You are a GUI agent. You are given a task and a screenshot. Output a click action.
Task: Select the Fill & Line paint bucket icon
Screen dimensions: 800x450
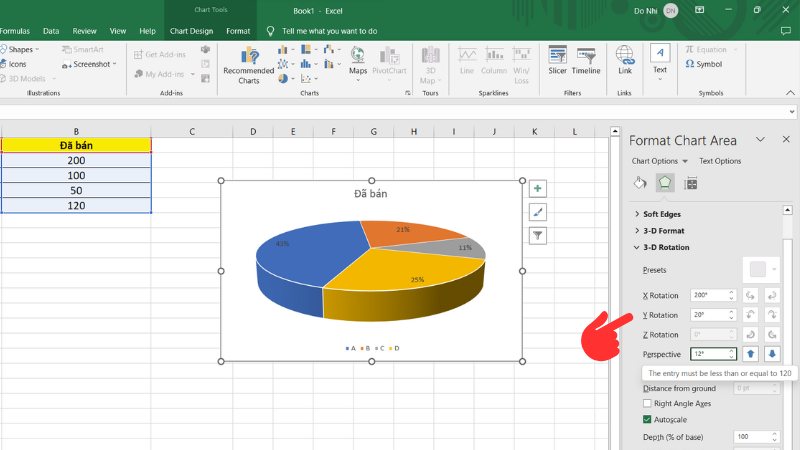[639, 183]
